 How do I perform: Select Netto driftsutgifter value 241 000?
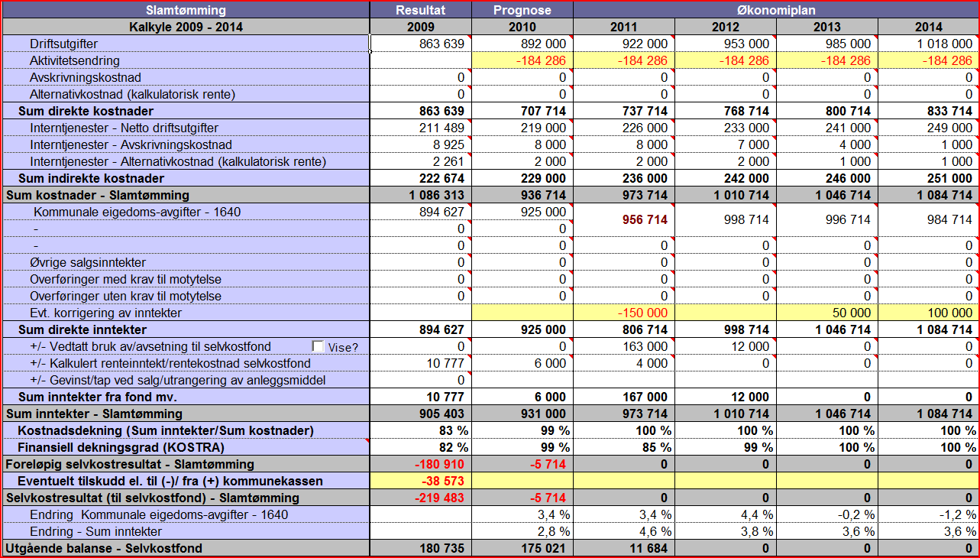coord(827,128)
